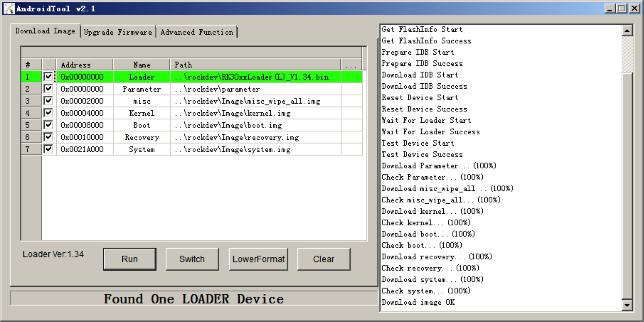Click the Run button
644x322 pixels.
130,259
